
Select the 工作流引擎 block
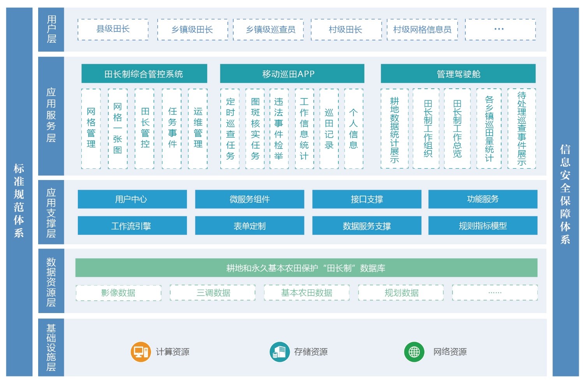click(x=132, y=226)
